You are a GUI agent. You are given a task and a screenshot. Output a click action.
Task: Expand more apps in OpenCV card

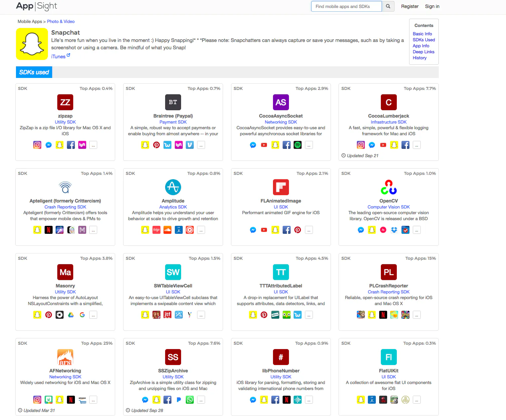pyautogui.click(x=417, y=230)
